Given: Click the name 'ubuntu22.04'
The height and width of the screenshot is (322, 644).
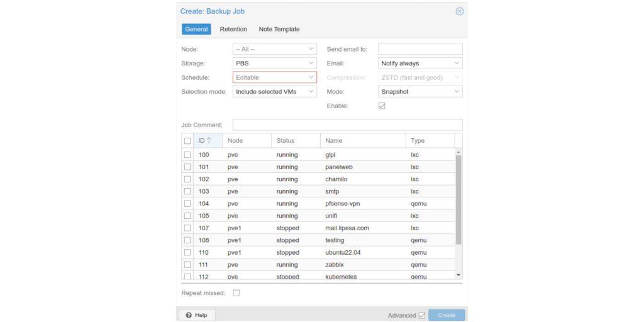Looking at the screenshot, I should click(343, 252).
